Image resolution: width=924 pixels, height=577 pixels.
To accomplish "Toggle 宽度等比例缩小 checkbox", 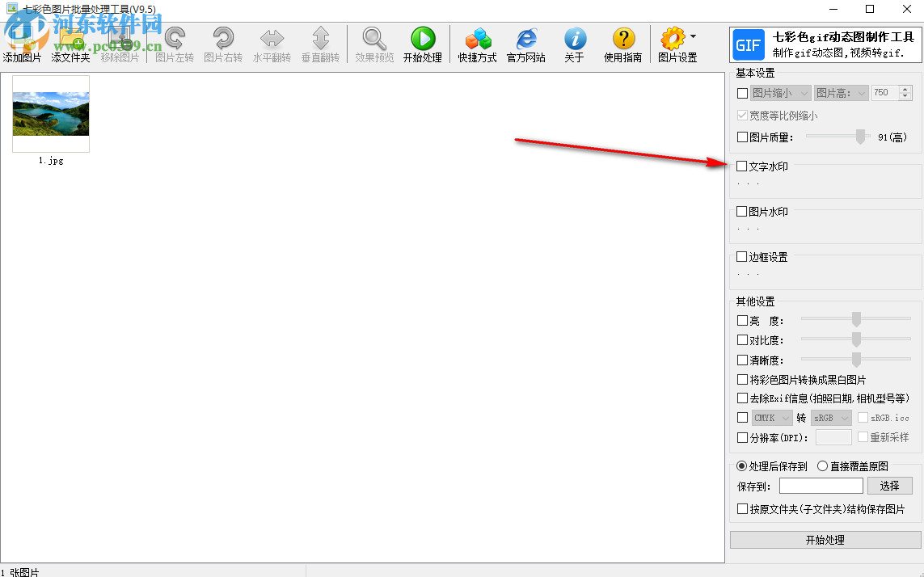I will (x=742, y=116).
